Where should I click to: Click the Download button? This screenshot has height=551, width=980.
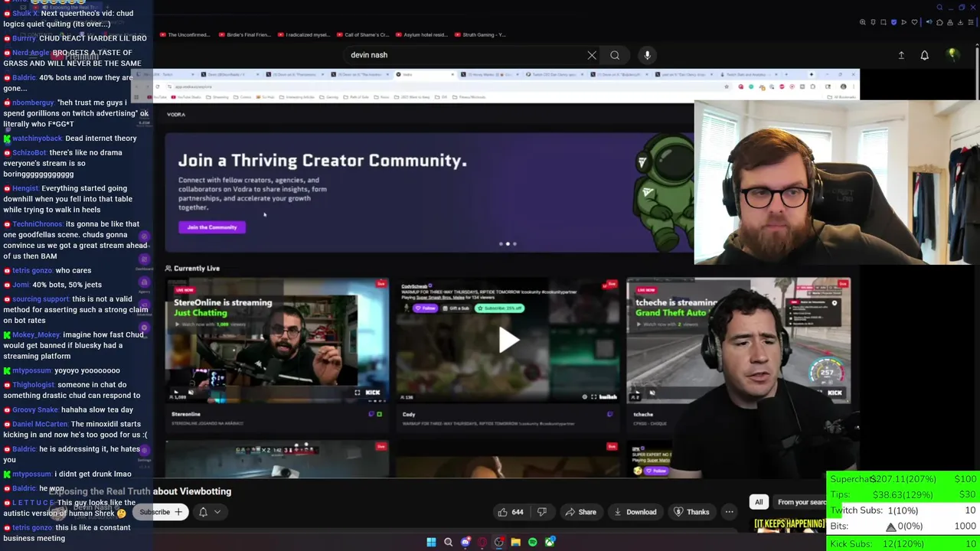[x=635, y=512]
